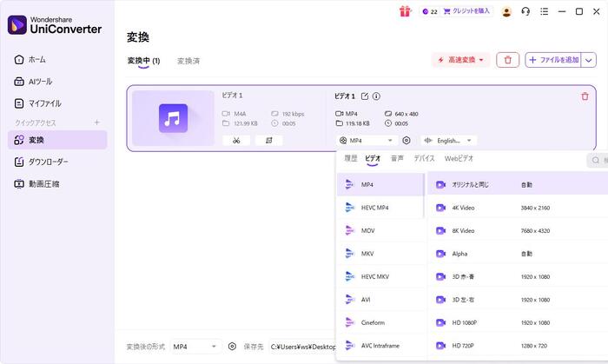Select 3D 左-右 preset
This screenshot has height=364, width=608.
pyautogui.click(x=518, y=300)
